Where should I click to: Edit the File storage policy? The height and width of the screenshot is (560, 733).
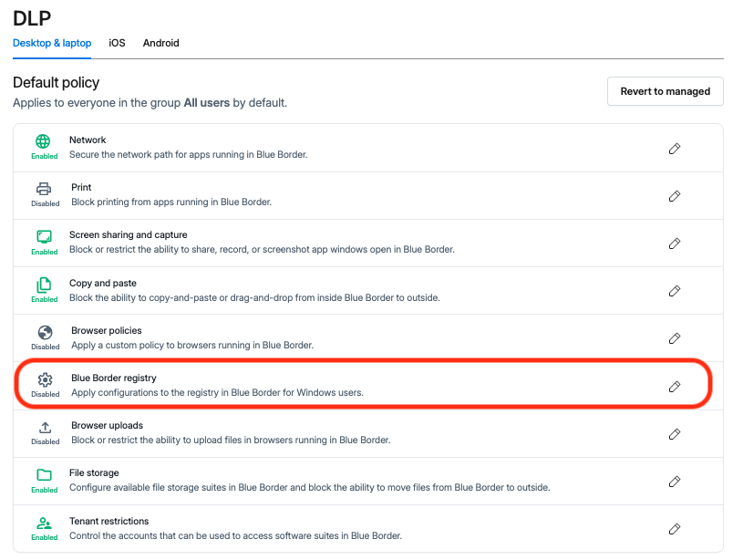(x=674, y=482)
